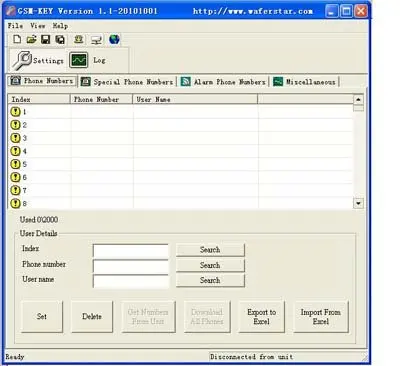Viewport: 400px width, 366px height.
Task: Click the User Name column header
Action: tap(195, 99)
